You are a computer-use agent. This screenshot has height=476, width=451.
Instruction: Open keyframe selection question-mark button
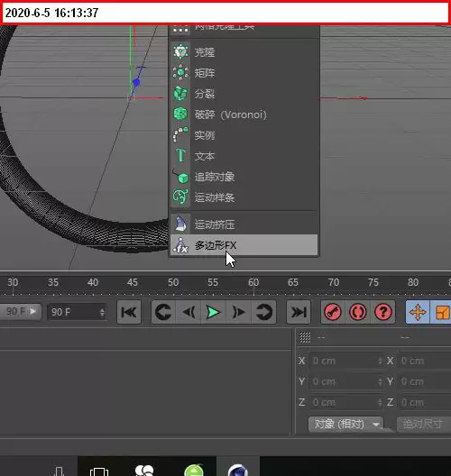coord(383,312)
